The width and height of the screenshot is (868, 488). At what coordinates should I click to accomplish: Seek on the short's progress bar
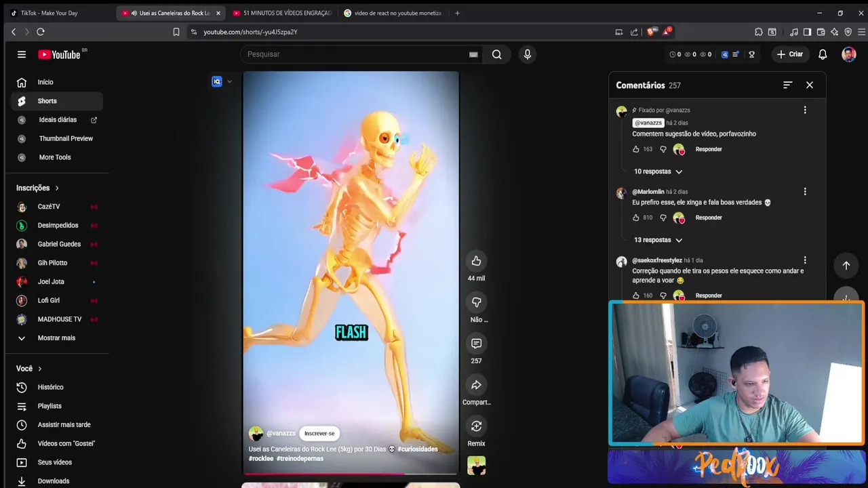[351, 474]
